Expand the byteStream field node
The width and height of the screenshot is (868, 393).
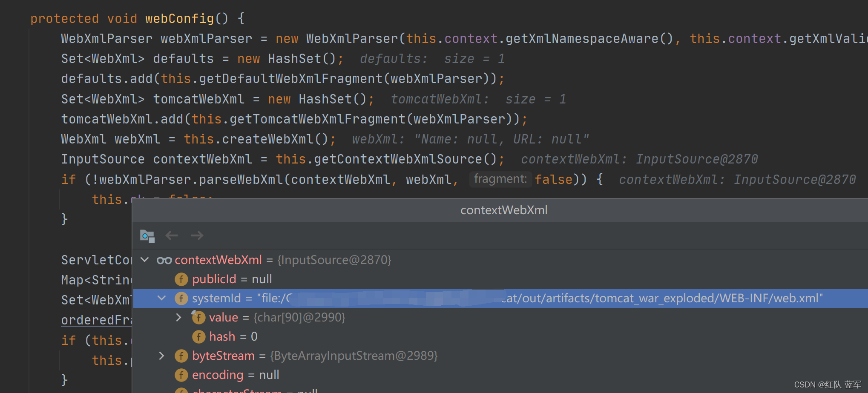point(161,356)
